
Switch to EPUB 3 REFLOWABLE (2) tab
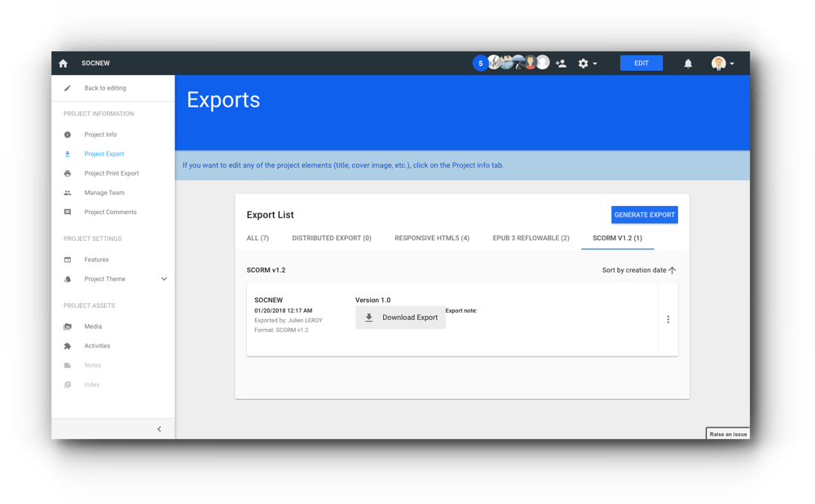pos(531,239)
